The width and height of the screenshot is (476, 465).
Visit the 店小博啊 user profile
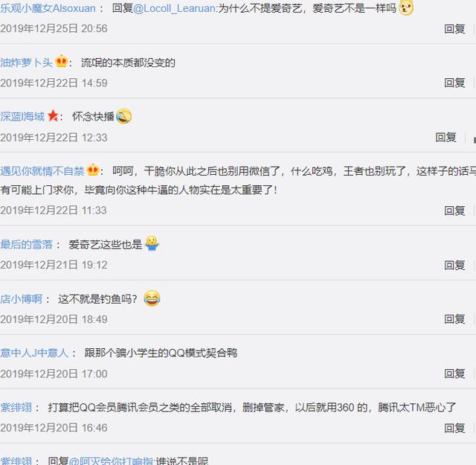[22, 299]
